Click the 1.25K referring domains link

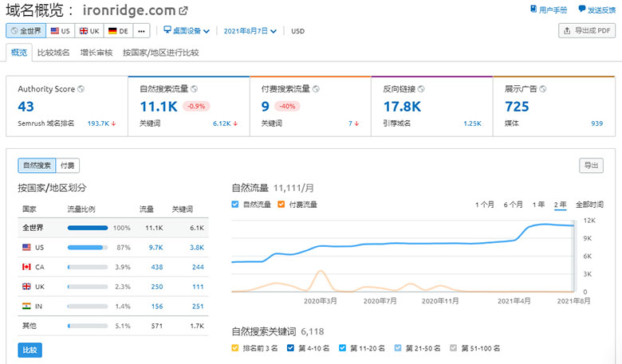pos(472,123)
